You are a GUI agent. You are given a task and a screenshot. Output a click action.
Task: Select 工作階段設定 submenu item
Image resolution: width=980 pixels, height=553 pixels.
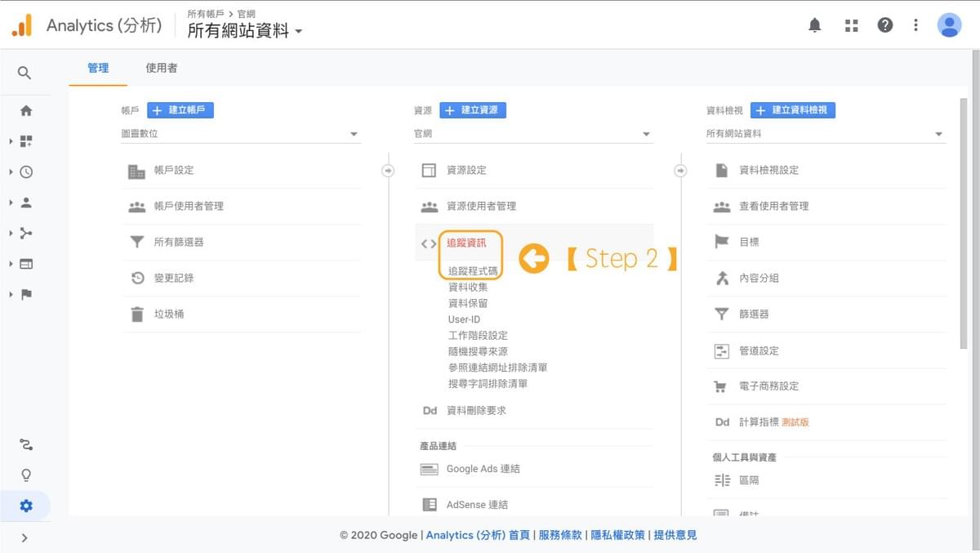click(478, 335)
